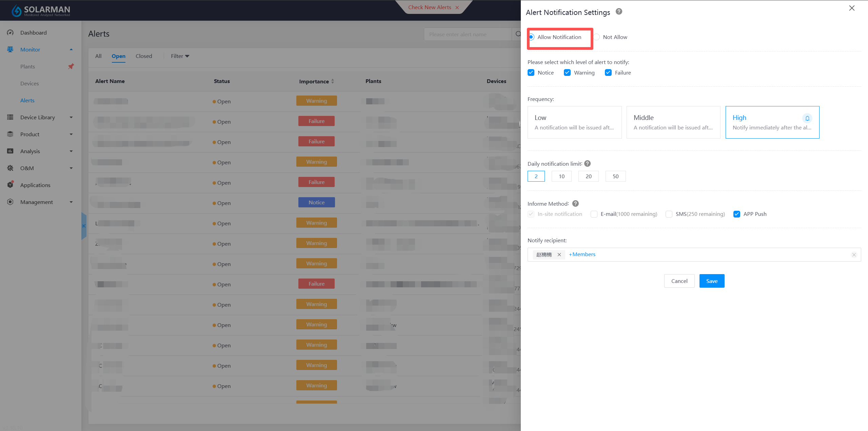Click the O&M gear icon in sidebar
Viewport: 868px width, 431px height.
point(10,168)
